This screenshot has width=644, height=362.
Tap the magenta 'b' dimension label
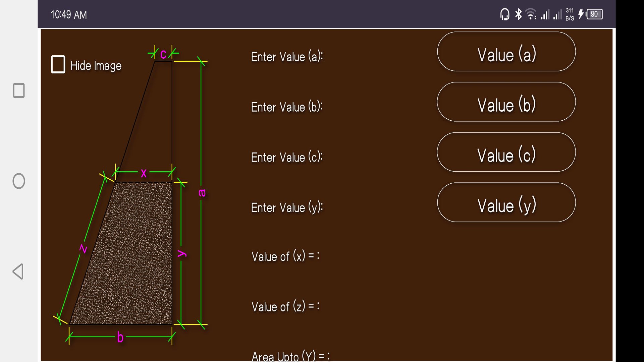[120, 337]
